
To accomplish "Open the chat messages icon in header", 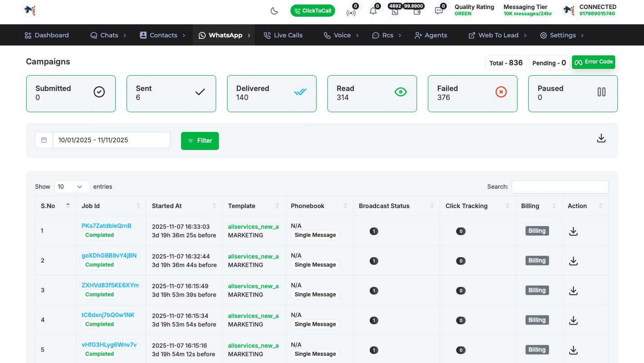I will click(x=439, y=11).
